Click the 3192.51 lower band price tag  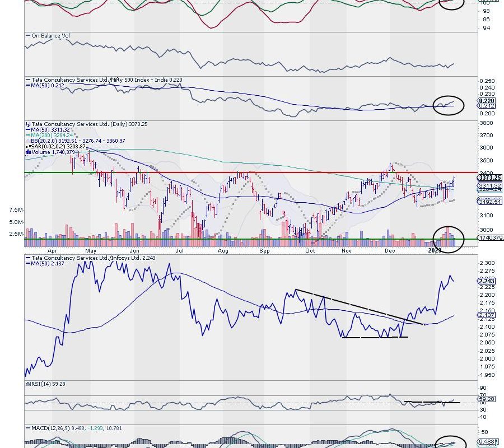click(x=489, y=202)
